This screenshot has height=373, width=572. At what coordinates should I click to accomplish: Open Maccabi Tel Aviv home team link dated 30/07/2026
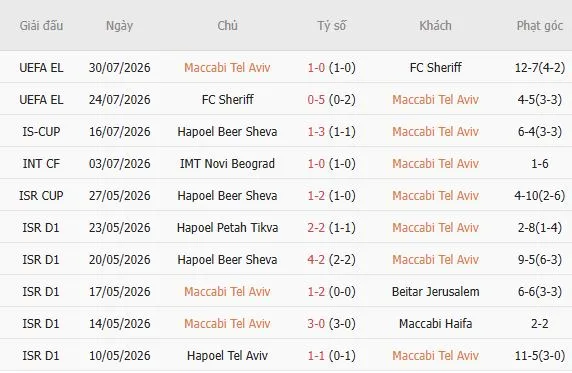[227, 68]
